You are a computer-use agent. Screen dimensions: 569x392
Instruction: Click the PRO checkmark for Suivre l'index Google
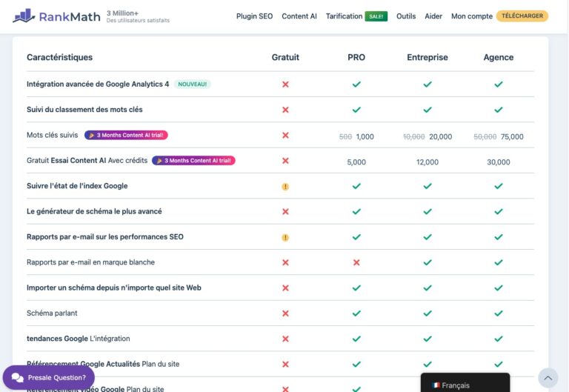pyautogui.click(x=356, y=186)
